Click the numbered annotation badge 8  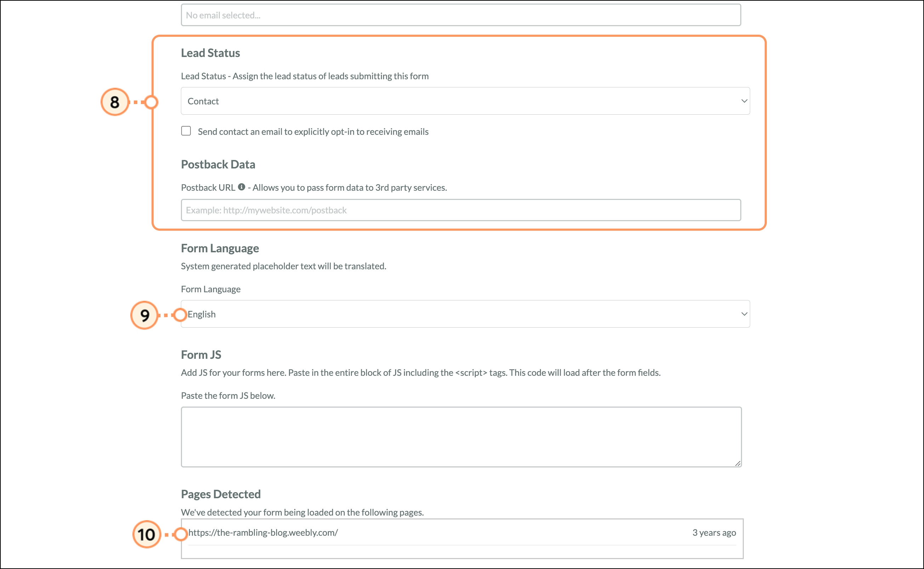[115, 102]
